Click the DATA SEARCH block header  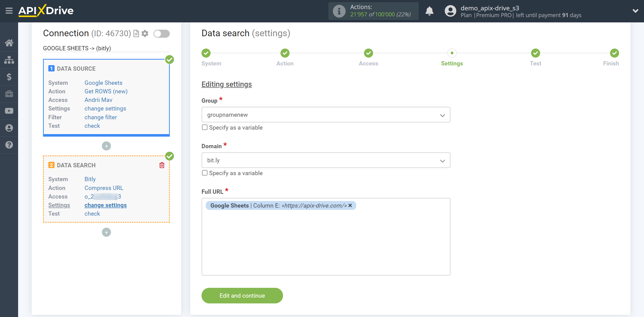pyautogui.click(x=76, y=165)
